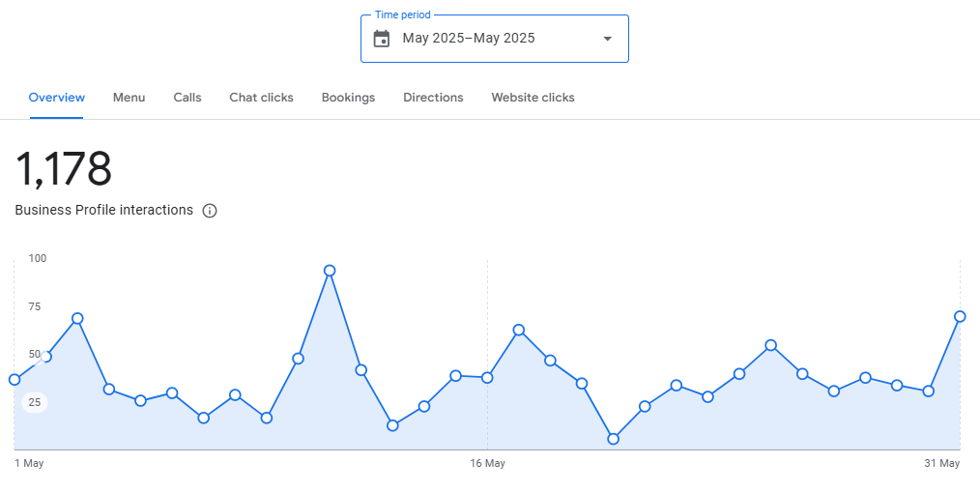The width and height of the screenshot is (980, 492).
Task: Go to the Chat clicks tab
Action: (x=261, y=98)
